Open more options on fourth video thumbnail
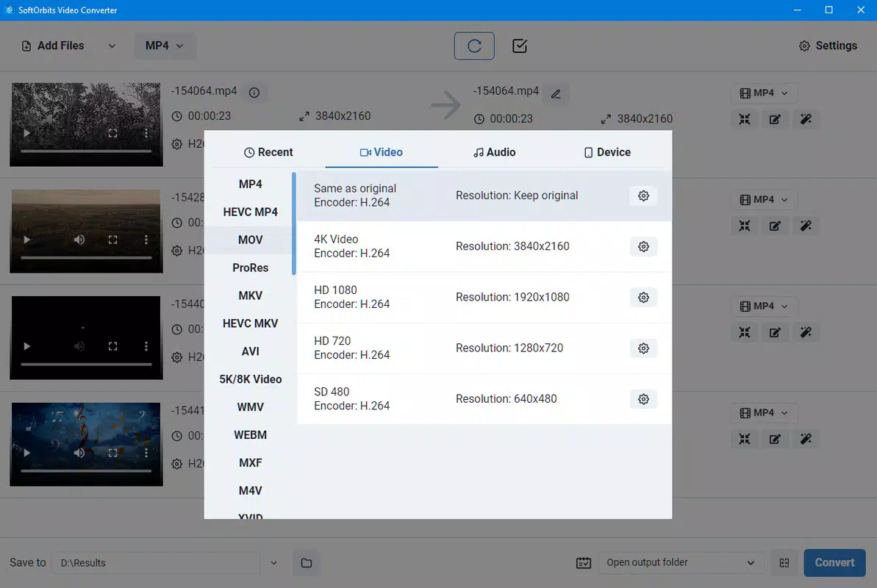 (146, 453)
